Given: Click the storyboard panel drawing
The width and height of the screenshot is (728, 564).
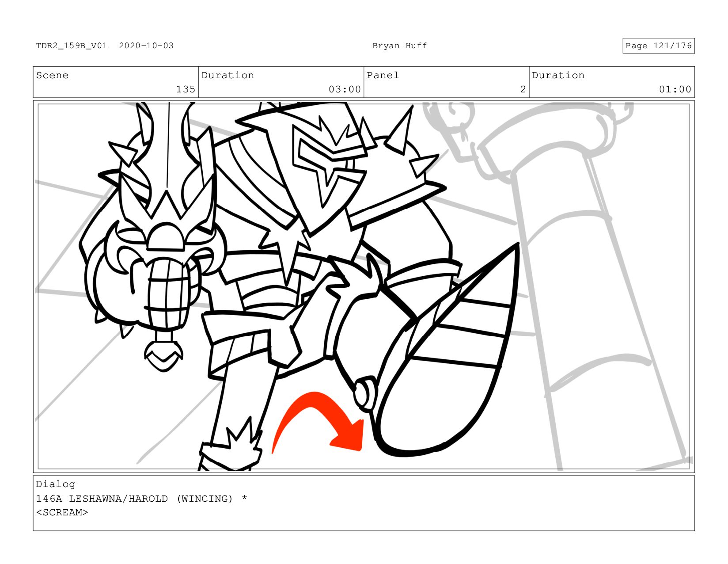Looking at the screenshot, I should pyautogui.click(x=364, y=286).
